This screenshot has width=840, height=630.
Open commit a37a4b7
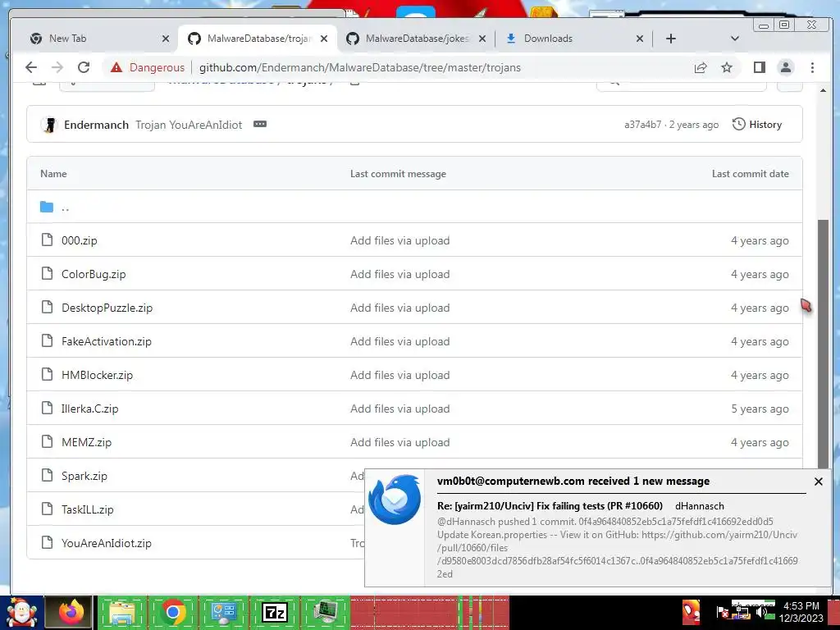click(642, 125)
